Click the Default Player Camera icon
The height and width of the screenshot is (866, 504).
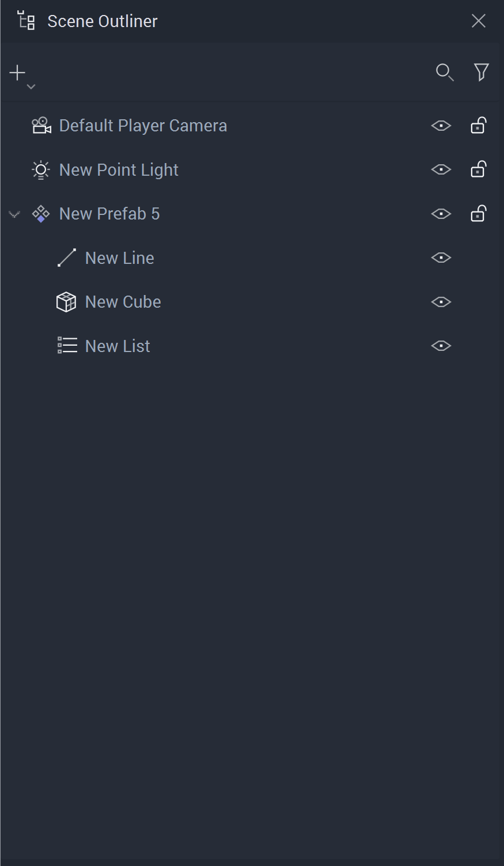coord(41,126)
